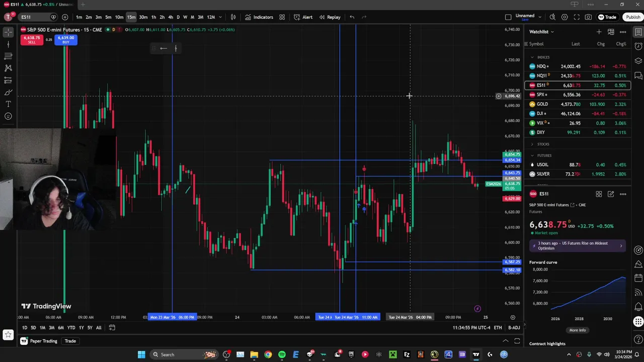
Task: Open Windows Start menu
Action: tap(141, 354)
